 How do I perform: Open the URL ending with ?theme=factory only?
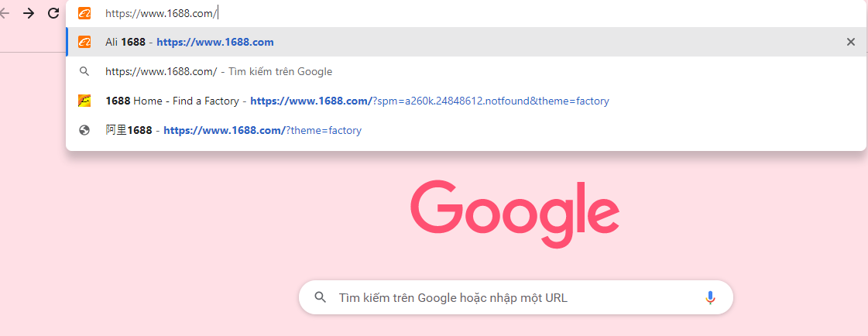click(x=262, y=131)
